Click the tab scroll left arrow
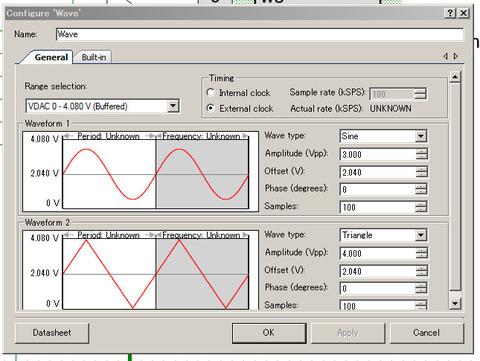480x361 pixels. click(x=446, y=56)
